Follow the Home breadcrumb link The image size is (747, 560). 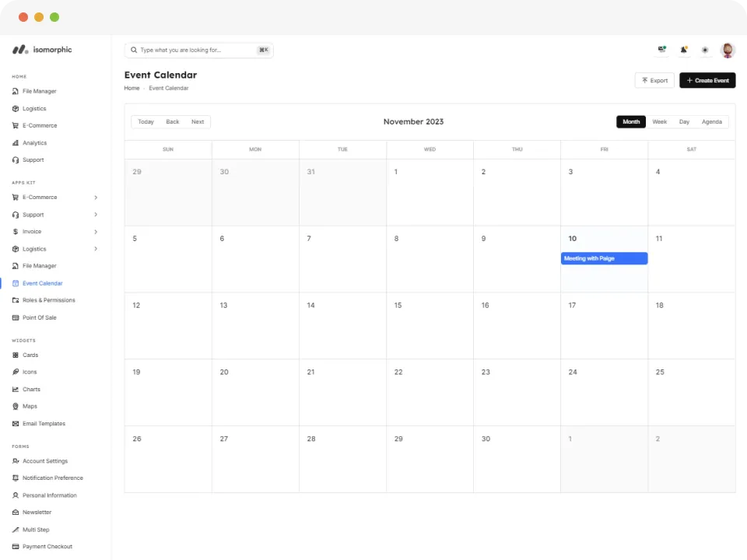coord(132,88)
